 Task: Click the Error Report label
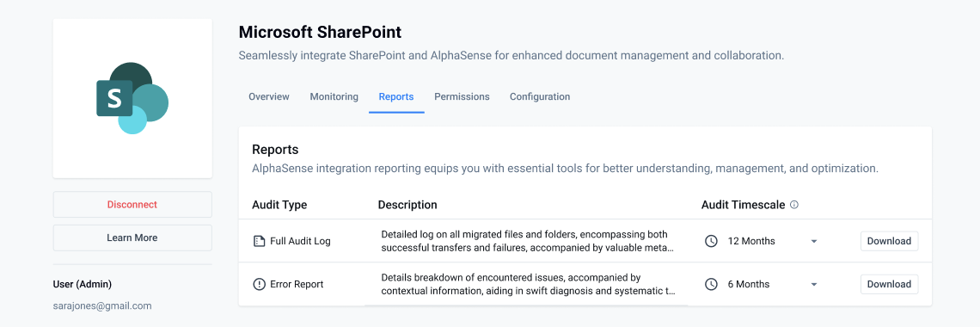[x=297, y=285]
